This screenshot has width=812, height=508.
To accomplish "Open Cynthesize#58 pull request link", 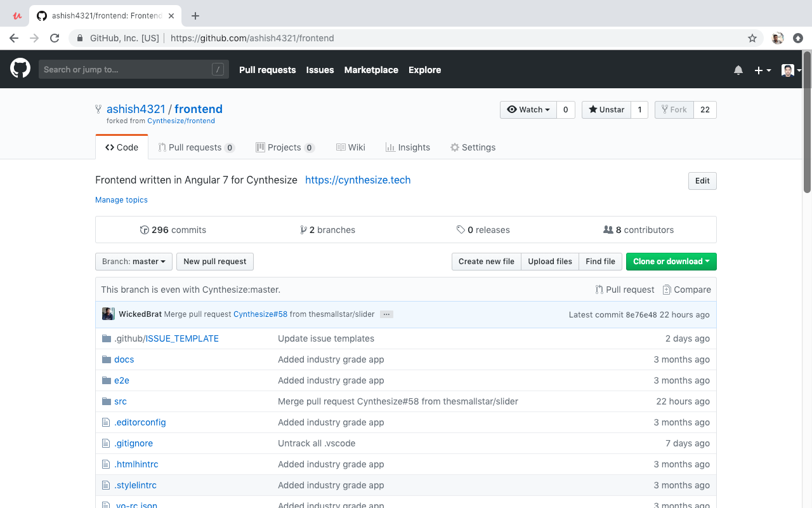I will click(260, 314).
